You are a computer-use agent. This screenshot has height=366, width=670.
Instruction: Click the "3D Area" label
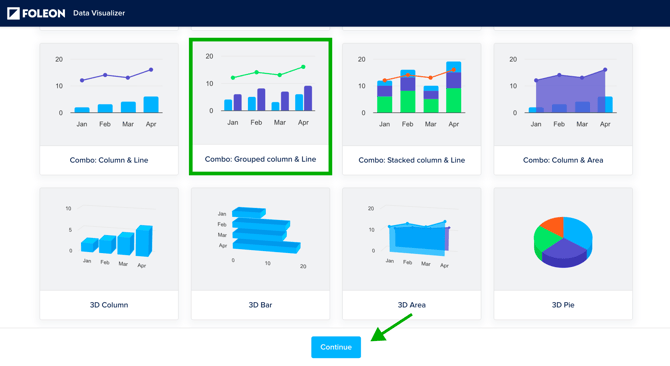tap(411, 305)
